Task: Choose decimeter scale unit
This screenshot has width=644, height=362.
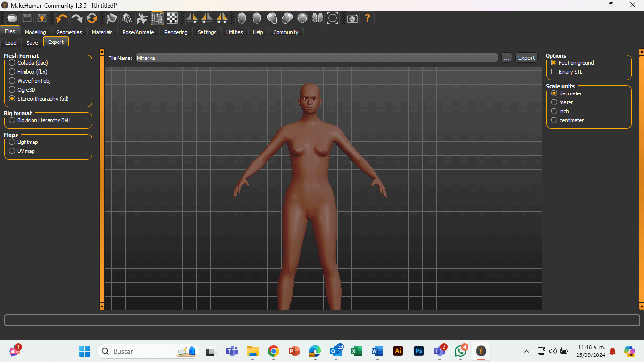Action: click(554, 93)
